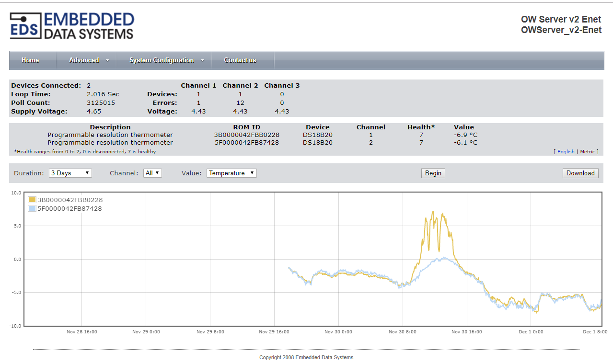Click the Dec 1 0:00 axis label
This screenshot has width=613, height=364.
(531, 331)
